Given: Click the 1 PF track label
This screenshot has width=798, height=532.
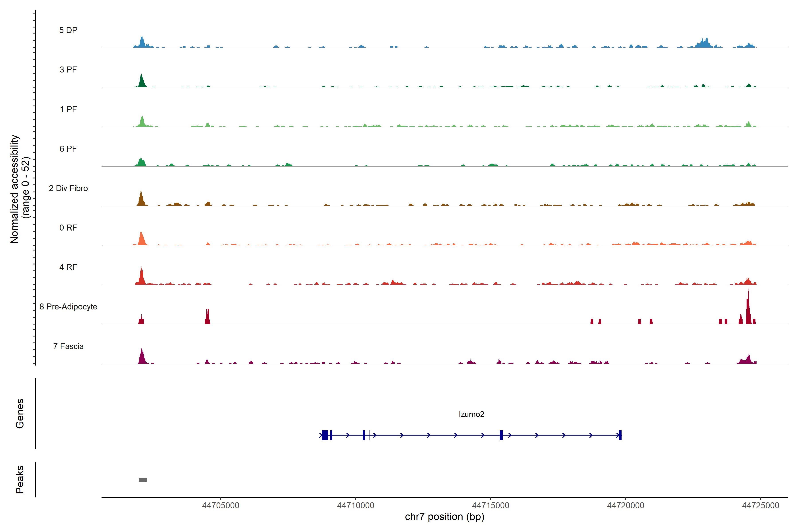Looking at the screenshot, I should click(x=68, y=109).
